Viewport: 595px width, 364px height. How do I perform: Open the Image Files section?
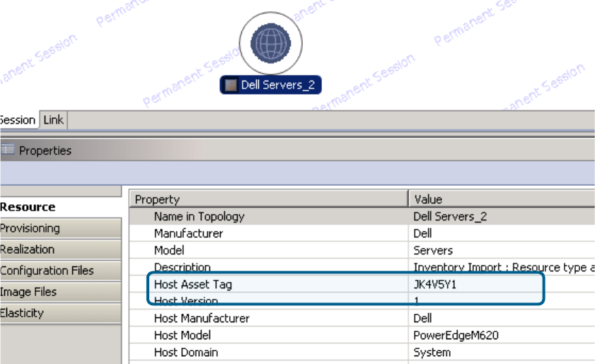61,292
